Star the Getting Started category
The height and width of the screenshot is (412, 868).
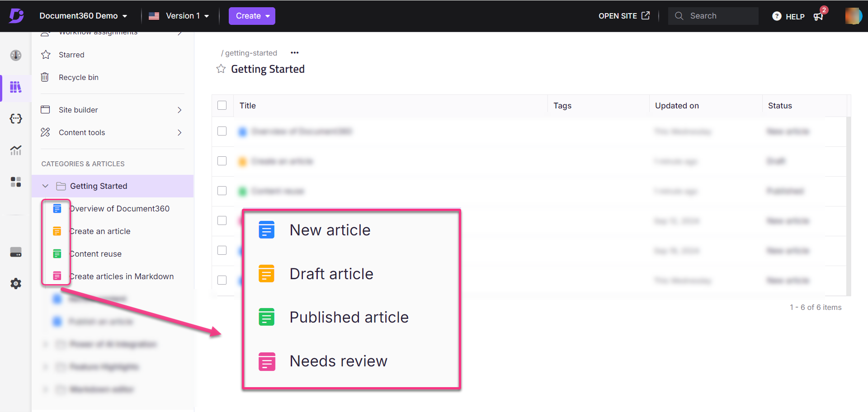[x=221, y=69]
